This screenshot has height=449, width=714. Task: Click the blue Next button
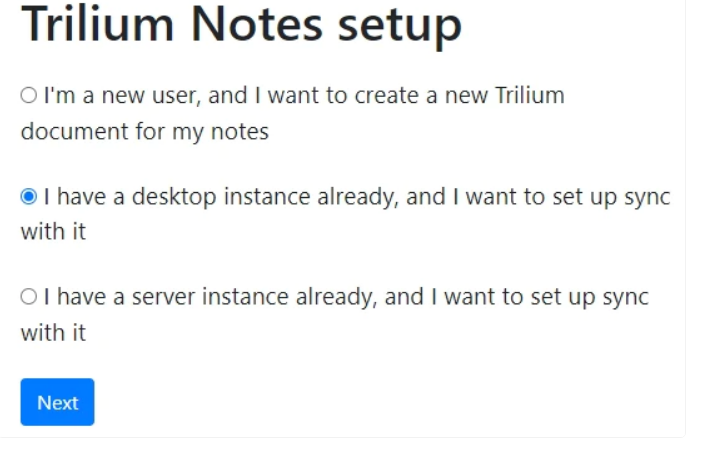coord(57,402)
